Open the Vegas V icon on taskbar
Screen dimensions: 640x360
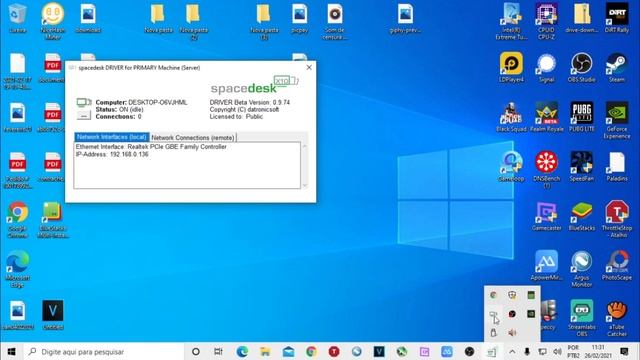(x=379, y=351)
